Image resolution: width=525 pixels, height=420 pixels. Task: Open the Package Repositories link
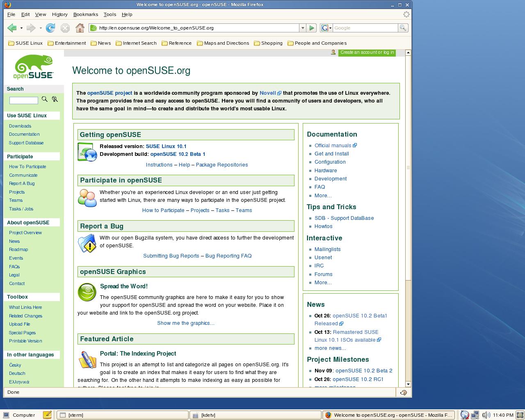[x=222, y=165]
